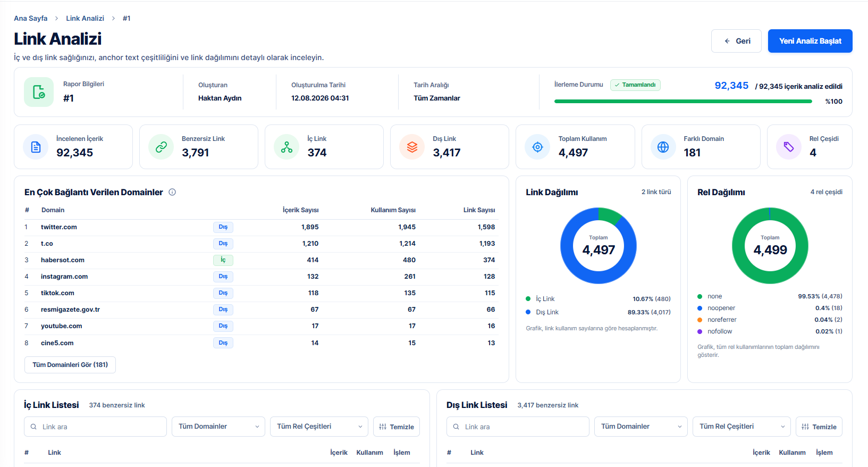The height and width of the screenshot is (467, 868).
Task: Open Link Analizi breadcrumb link
Action: coord(85,18)
